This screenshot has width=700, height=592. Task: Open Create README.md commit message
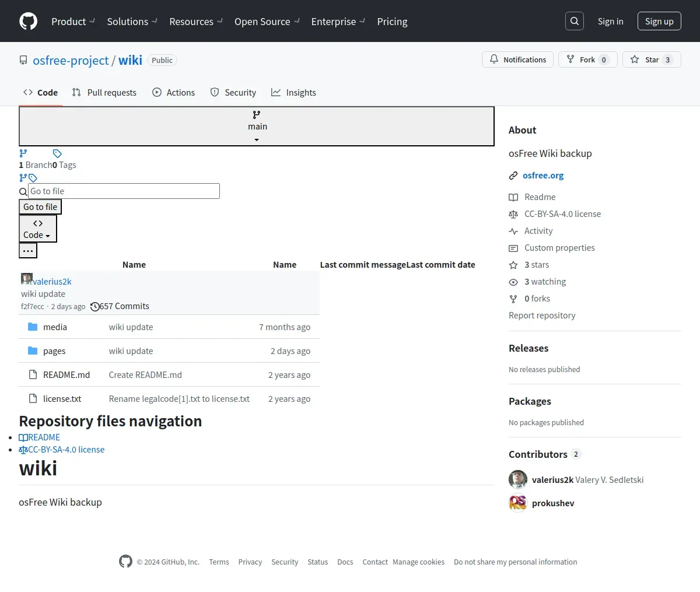point(145,375)
